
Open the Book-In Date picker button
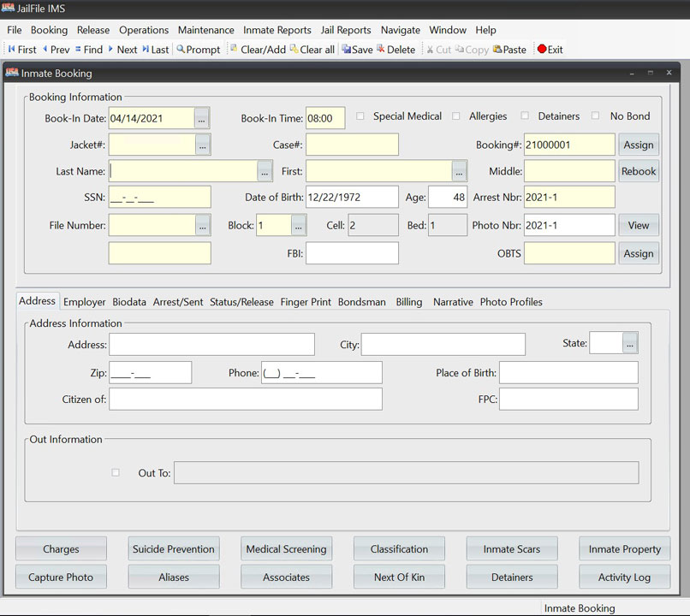[x=201, y=119]
